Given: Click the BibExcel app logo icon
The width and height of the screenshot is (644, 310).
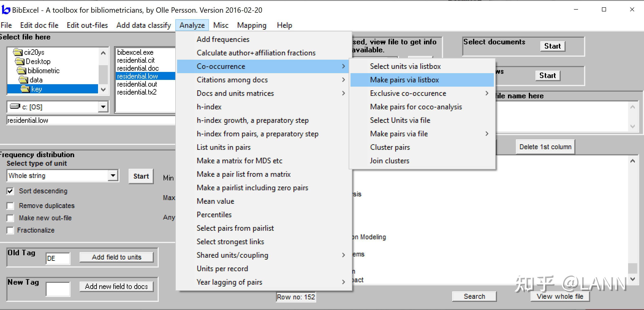Looking at the screenshot, I should tap(6, 10).
